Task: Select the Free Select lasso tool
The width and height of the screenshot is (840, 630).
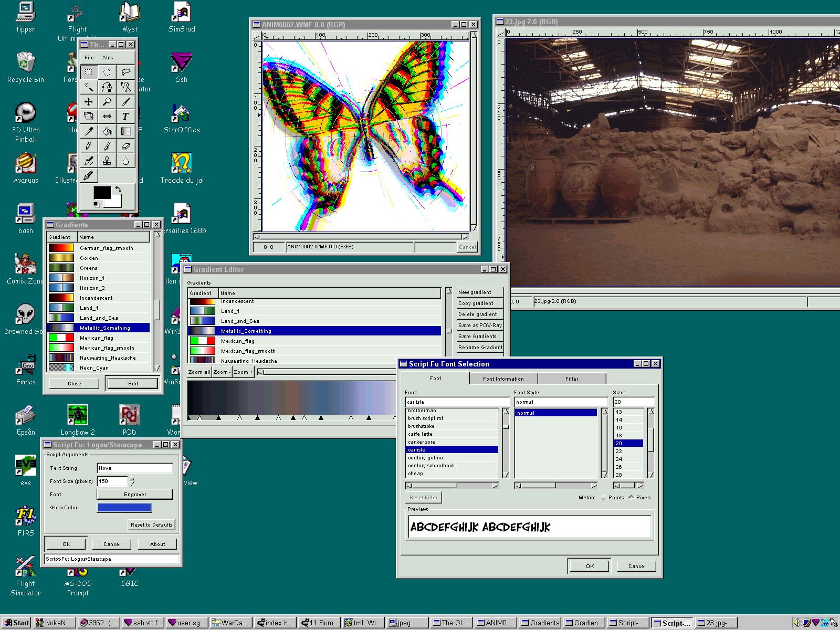Action: pyautogui.click(x=125, y=72)
